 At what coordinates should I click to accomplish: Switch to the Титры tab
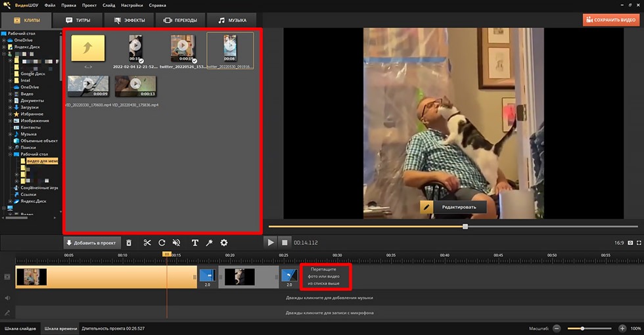[78, 20]
